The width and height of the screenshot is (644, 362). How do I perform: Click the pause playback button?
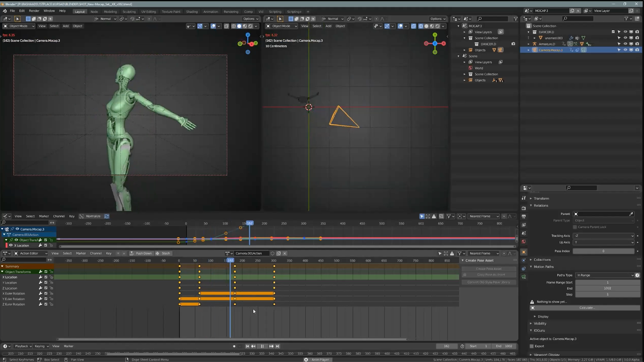pos(262,346)
